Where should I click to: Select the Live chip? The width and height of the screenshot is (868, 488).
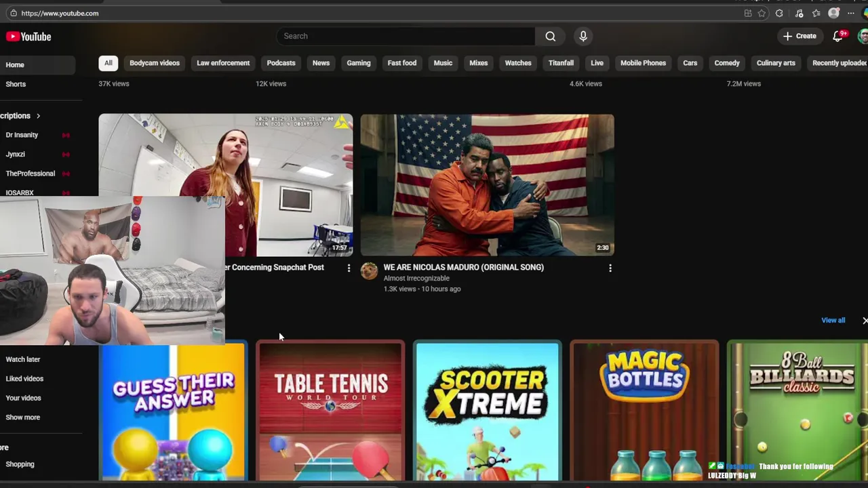click(x=597, y=63)
